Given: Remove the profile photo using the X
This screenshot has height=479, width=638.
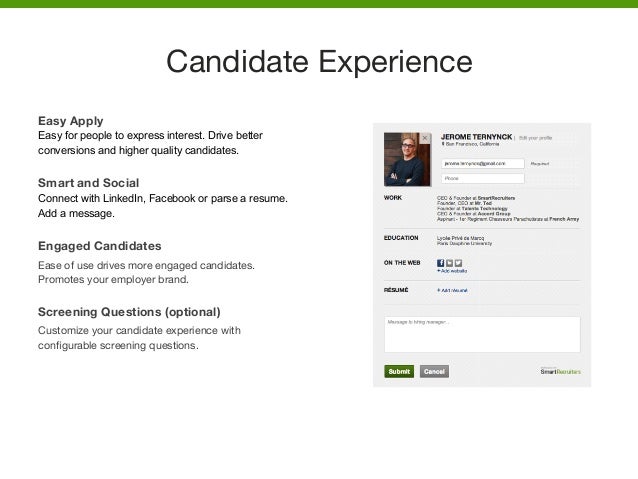Looking at the screenshot, I should [425, 138].
